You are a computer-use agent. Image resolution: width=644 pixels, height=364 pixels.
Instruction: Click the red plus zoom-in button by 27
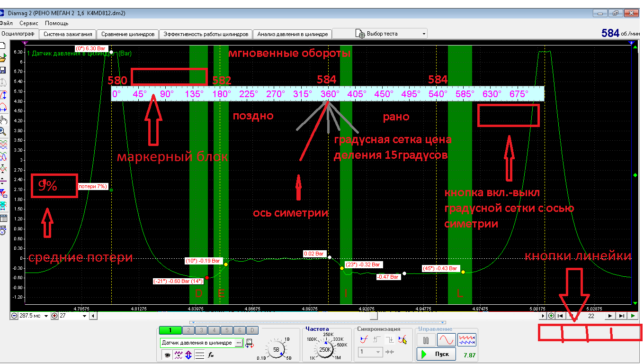54,316
